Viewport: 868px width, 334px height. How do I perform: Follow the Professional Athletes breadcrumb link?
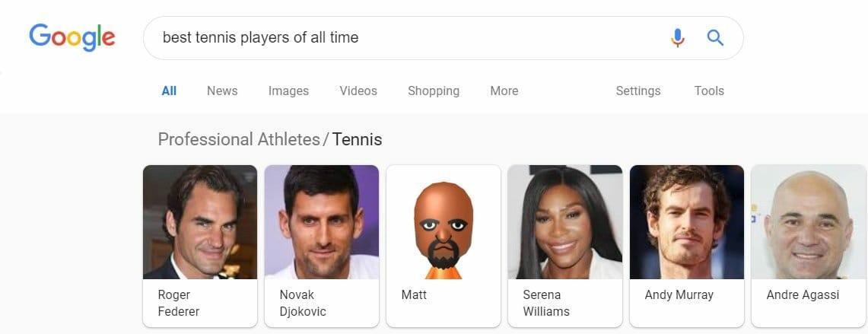click(239, 139)
